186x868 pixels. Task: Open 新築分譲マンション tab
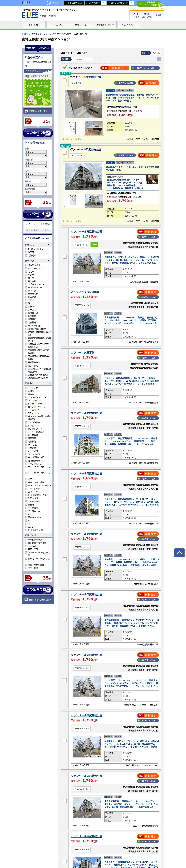click(105, 25)
